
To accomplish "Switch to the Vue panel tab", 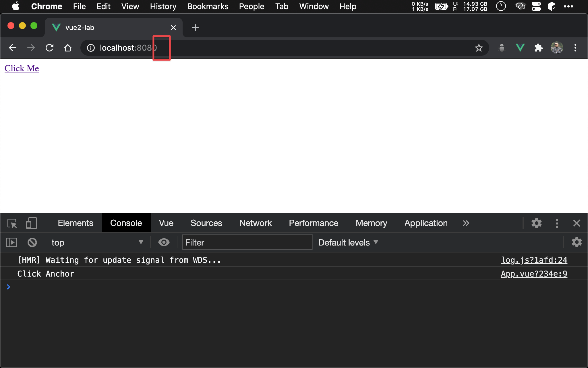I will pos(166,223).
